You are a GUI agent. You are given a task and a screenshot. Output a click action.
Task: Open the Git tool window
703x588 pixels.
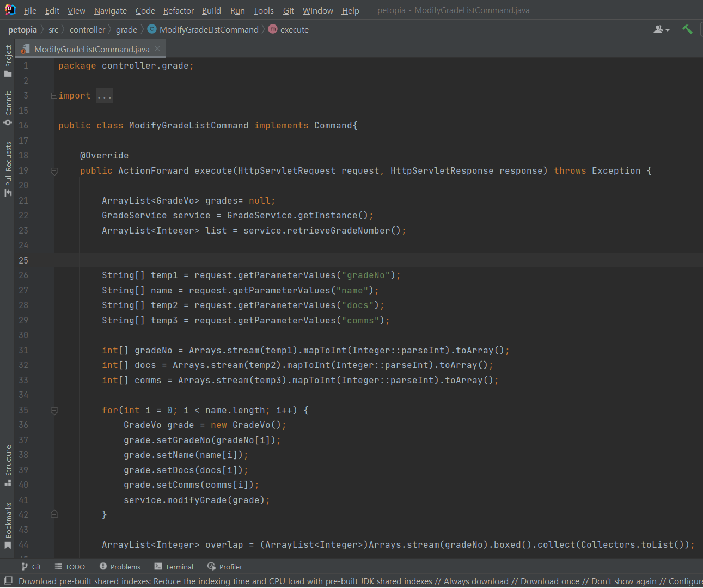pos(31,567)
